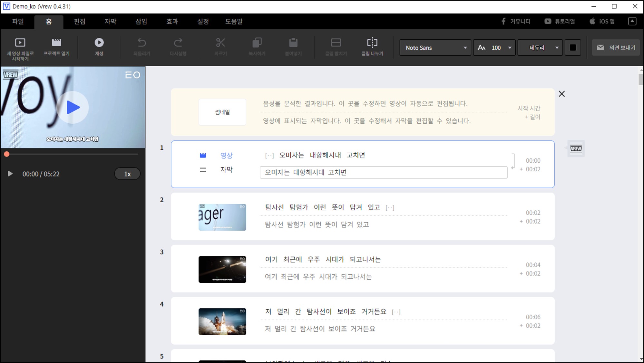Open the 파일 menu tab
This screenshot has height=363, width=644.
tap(18, 21)
